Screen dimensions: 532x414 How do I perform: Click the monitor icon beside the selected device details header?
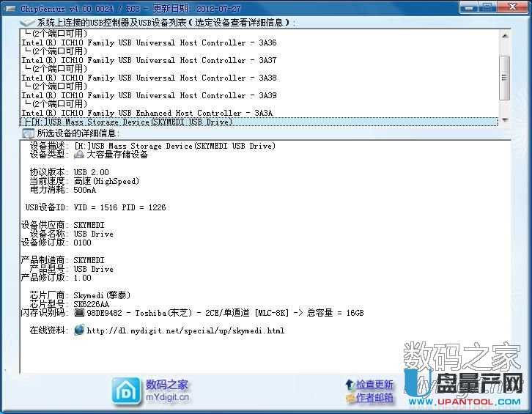(x=28, y=133)
